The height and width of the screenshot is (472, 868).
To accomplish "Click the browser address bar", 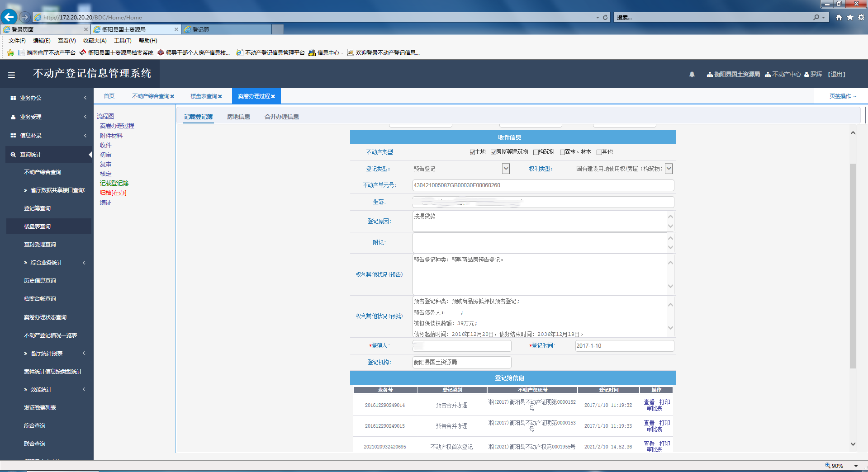I will (317, 17).
